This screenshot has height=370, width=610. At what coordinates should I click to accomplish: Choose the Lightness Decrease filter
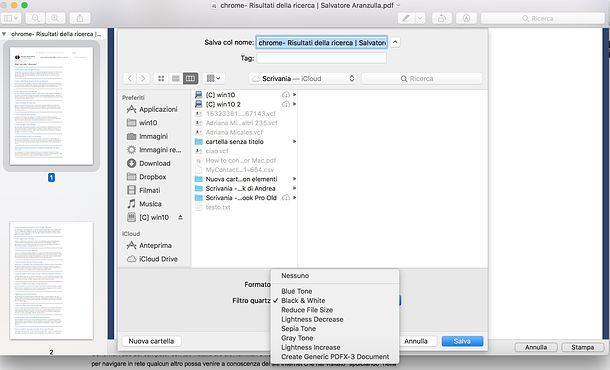point(335,319)
